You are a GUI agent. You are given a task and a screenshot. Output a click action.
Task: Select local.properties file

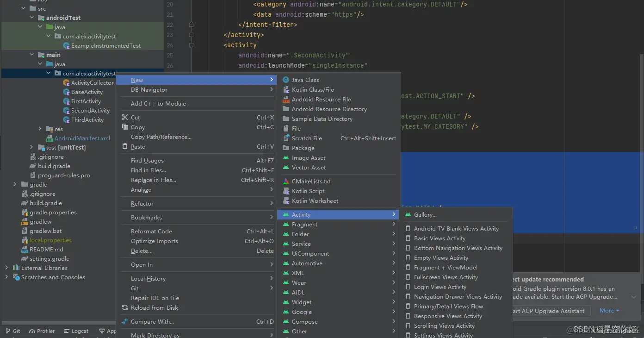tap(51, 240)
